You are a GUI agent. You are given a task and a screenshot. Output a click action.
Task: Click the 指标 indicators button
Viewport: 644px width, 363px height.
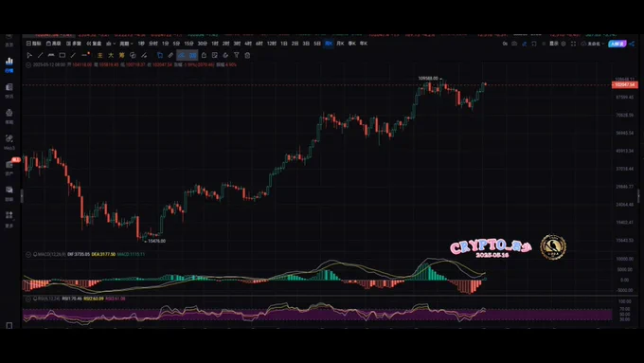pos(34,44)
